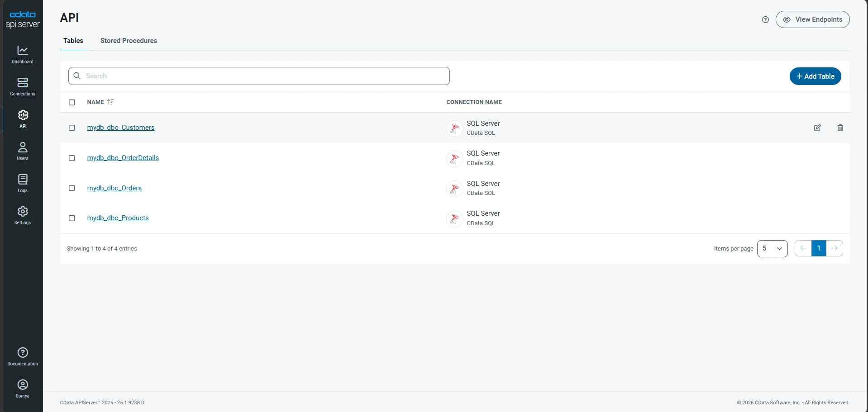Check the mydb_dbo_Customers row checkbox

tap(72, 128)
